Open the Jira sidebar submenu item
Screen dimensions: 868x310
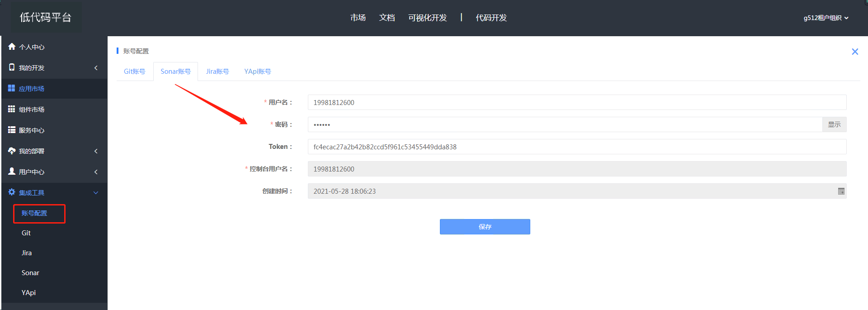click(27, 253)
